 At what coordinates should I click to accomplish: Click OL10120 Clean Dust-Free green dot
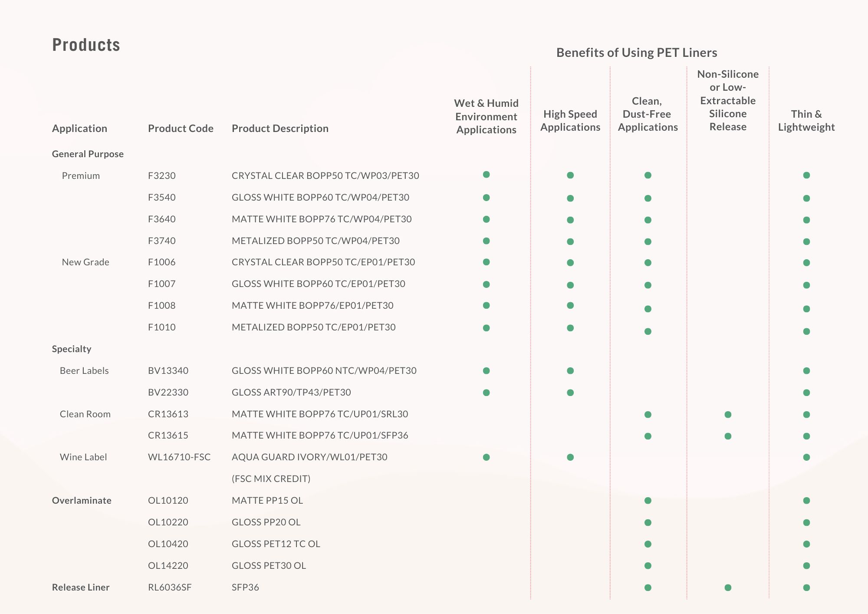tap(648, 501)
